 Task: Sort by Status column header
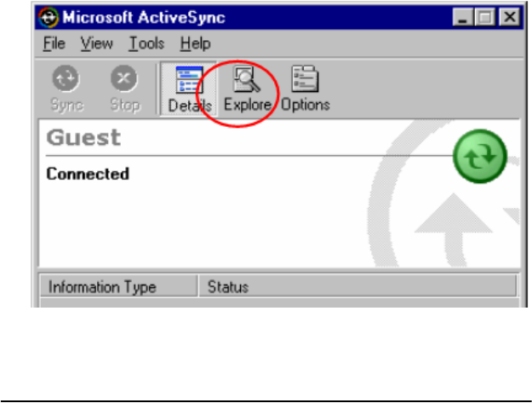pyautogui.click(x=358, y=286)
